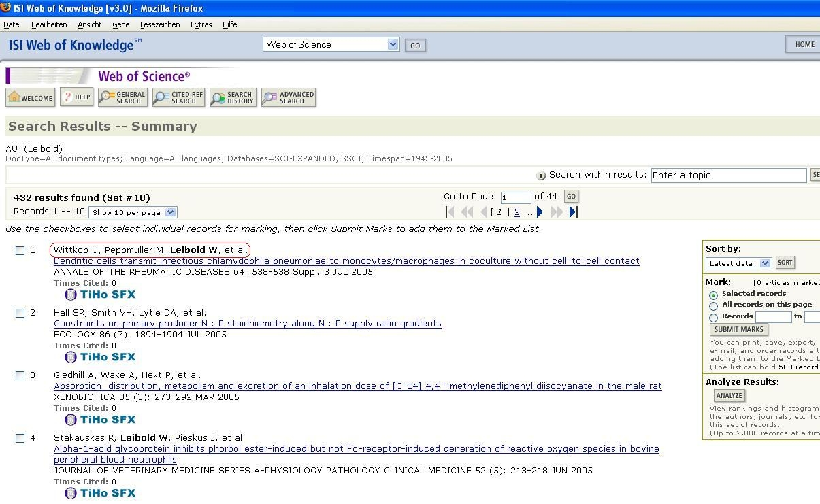Click the 'Enter a topic' search field

(x=728, y=175)
